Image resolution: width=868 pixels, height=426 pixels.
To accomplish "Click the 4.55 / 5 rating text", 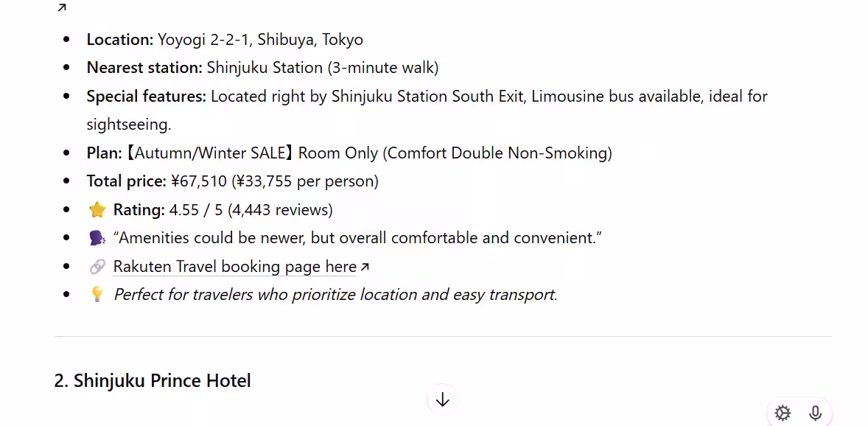I will pos(251,210).
